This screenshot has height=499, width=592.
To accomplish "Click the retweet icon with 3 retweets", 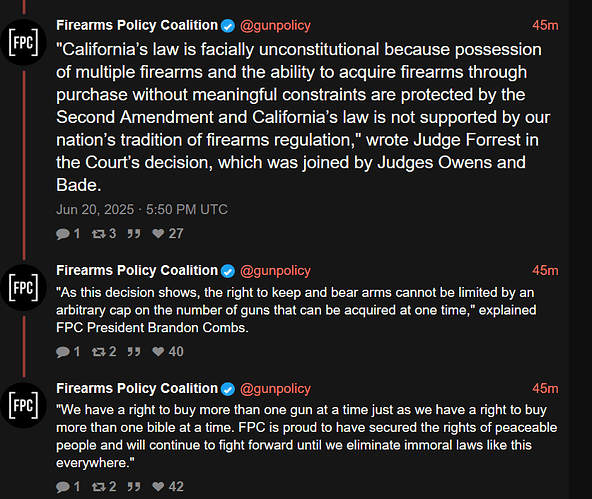I will tap(99, 234).
